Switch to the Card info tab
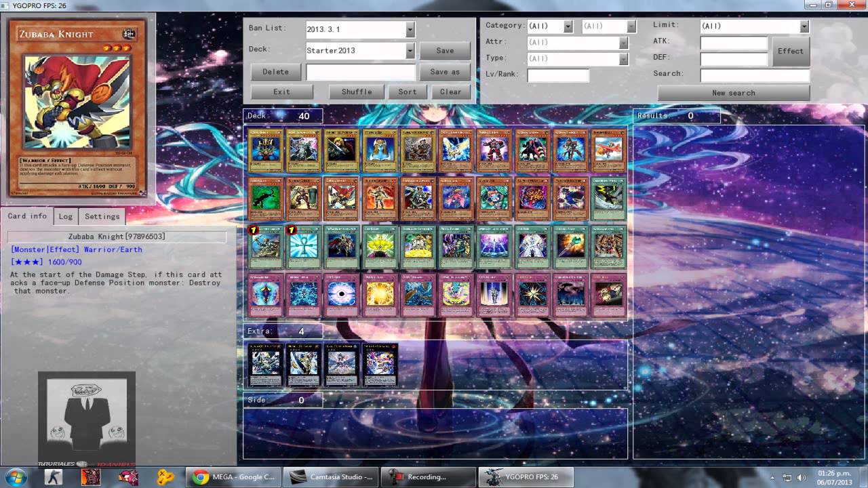Screen dimensions: 868x488 tap(27, 216)
